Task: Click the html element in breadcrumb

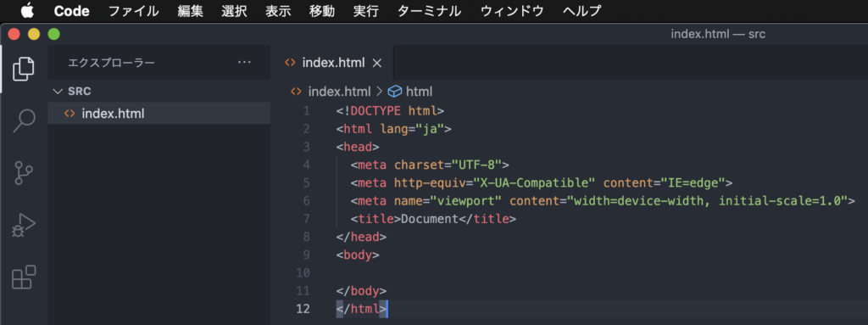Action: (x=419, y=92)
